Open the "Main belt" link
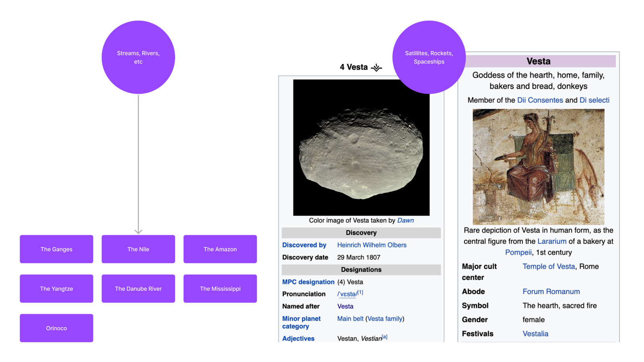 coord(350,319)
